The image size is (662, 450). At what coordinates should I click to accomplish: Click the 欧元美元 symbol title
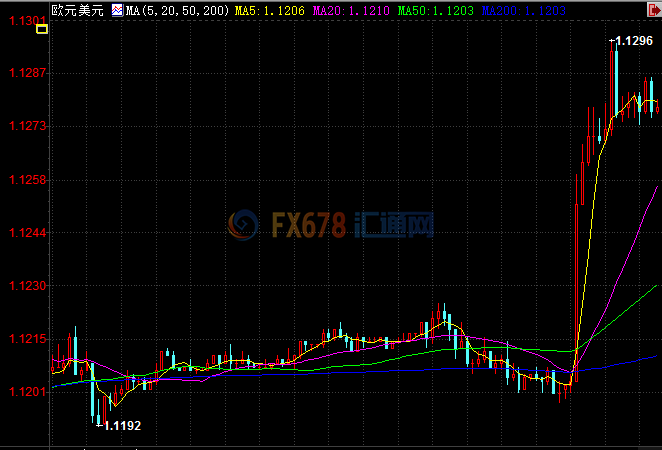point(77,11)
